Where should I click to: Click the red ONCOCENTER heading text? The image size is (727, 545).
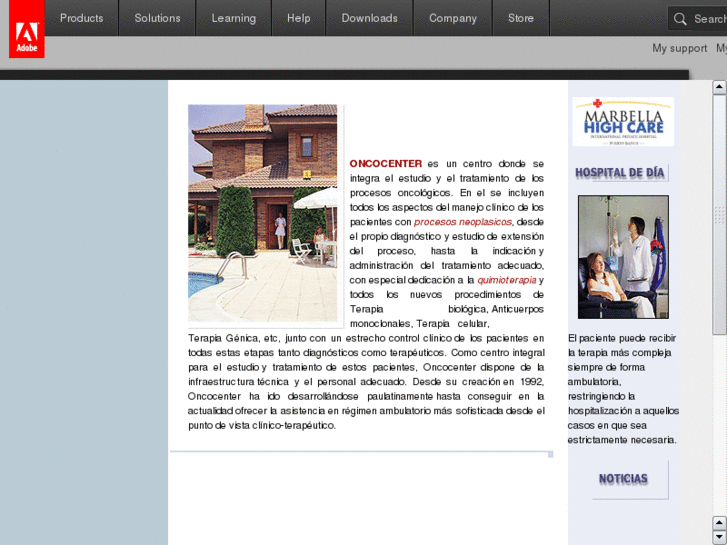click(386, 164)
